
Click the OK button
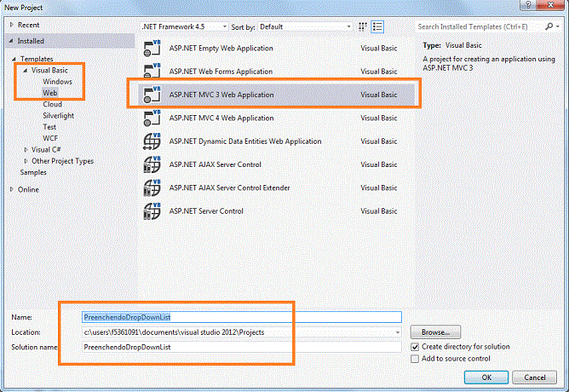pos(486,378)
